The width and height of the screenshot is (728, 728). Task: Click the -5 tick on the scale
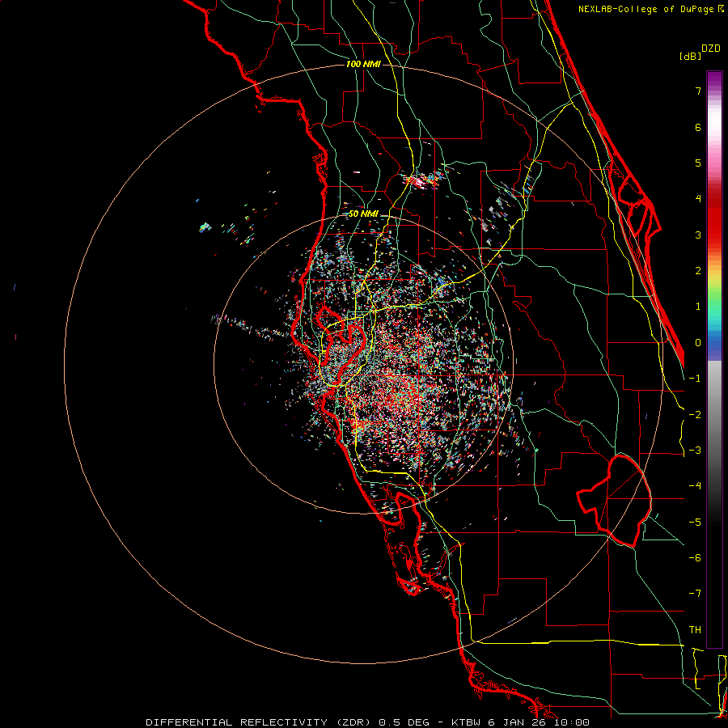click(695, 523)
